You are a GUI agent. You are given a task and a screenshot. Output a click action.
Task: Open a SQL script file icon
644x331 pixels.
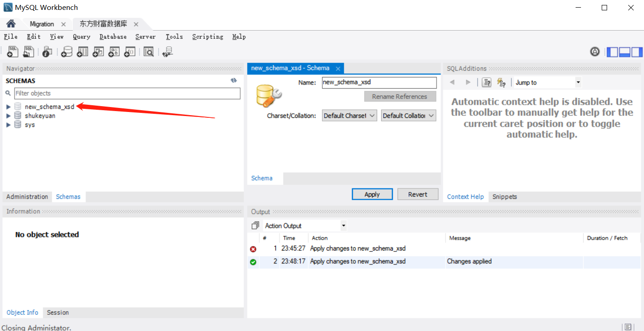pyautogui.click(x=29, y=52)
